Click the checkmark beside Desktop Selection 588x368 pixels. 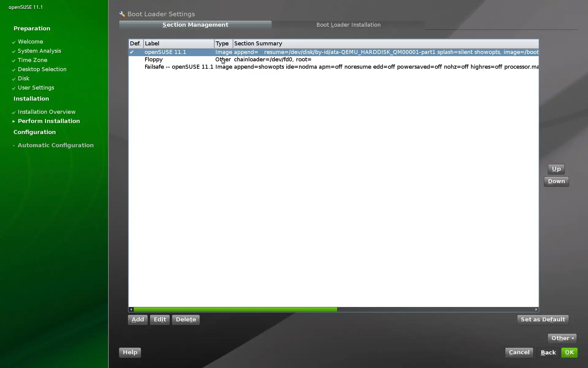click(x=13, y=70)
